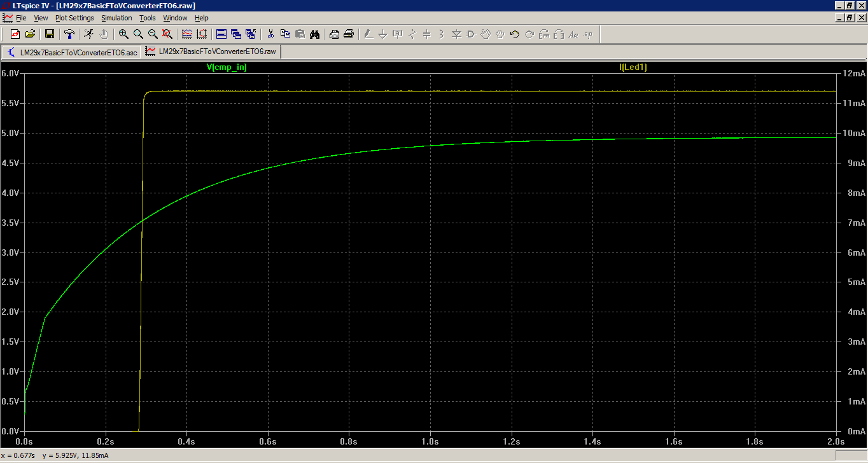Click the Rotate component icon

coord(544,34)
